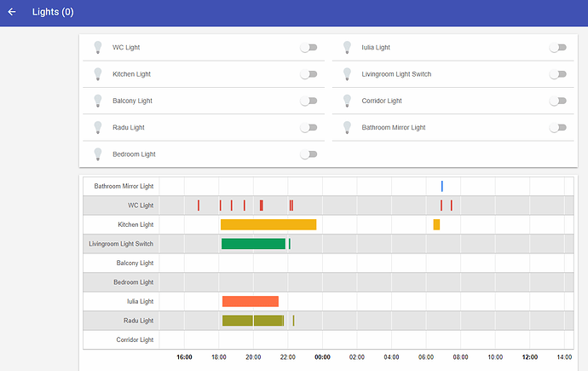Screen dimensions: 588x371
Task: Open Radu Light entity name
Action: (129, 128)
